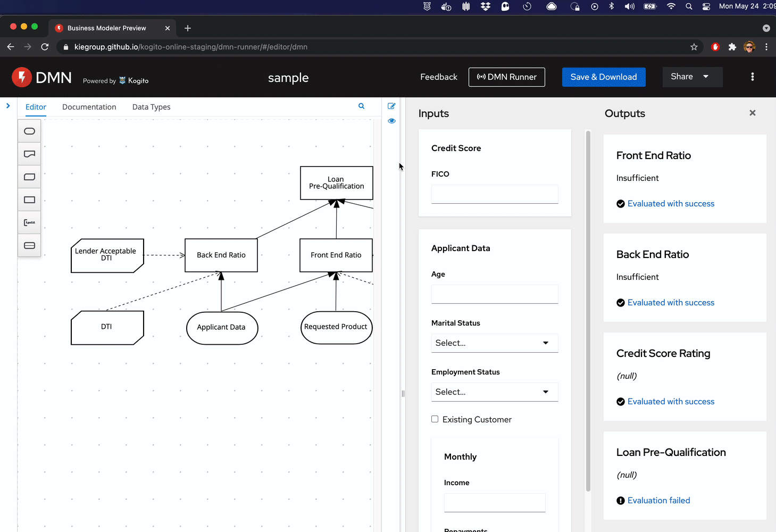776x532 pixels.
Task: Open the properties pencil icon panel
Action: click(x=391, y=106)
